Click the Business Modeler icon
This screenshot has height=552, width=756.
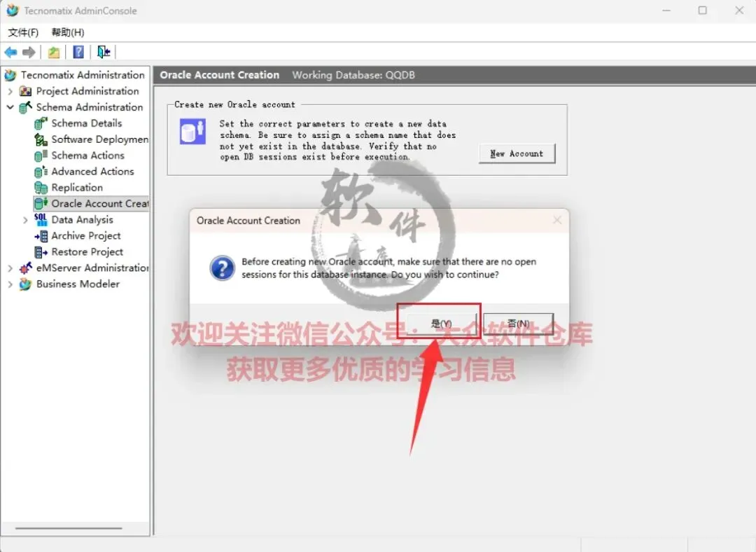click(26, 284)
